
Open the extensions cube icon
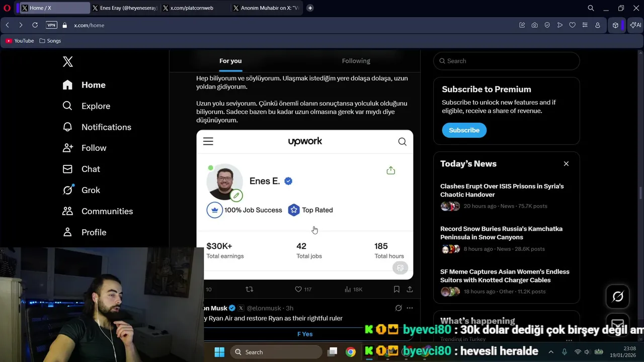point(615,25)
